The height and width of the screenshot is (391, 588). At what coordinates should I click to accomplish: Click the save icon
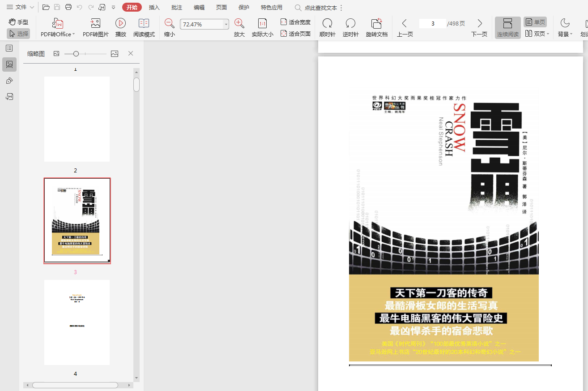click(x=57, y=7)
